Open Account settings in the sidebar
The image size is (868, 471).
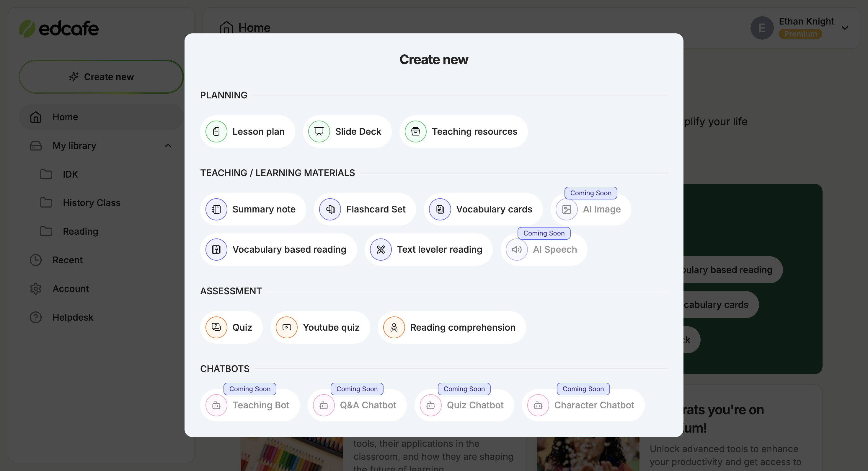click(101, 289)
